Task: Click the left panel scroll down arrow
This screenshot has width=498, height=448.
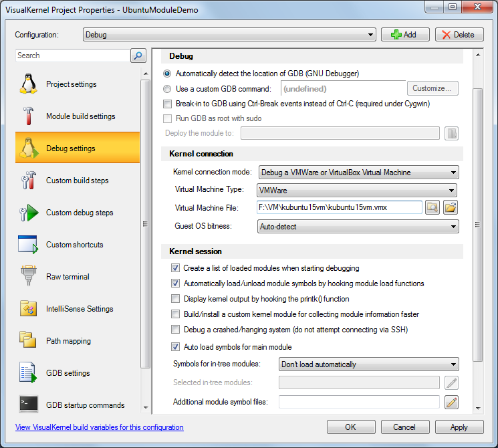Action: click(146, 407)
